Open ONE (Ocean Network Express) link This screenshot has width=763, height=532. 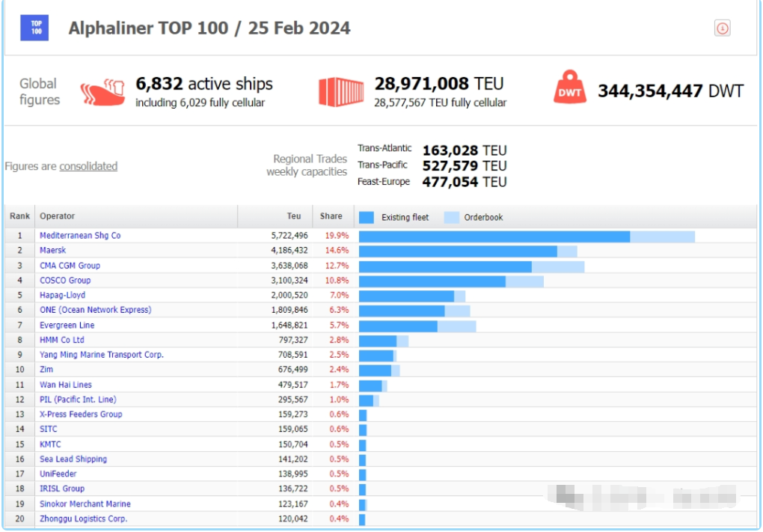click(x=95, y=310)
